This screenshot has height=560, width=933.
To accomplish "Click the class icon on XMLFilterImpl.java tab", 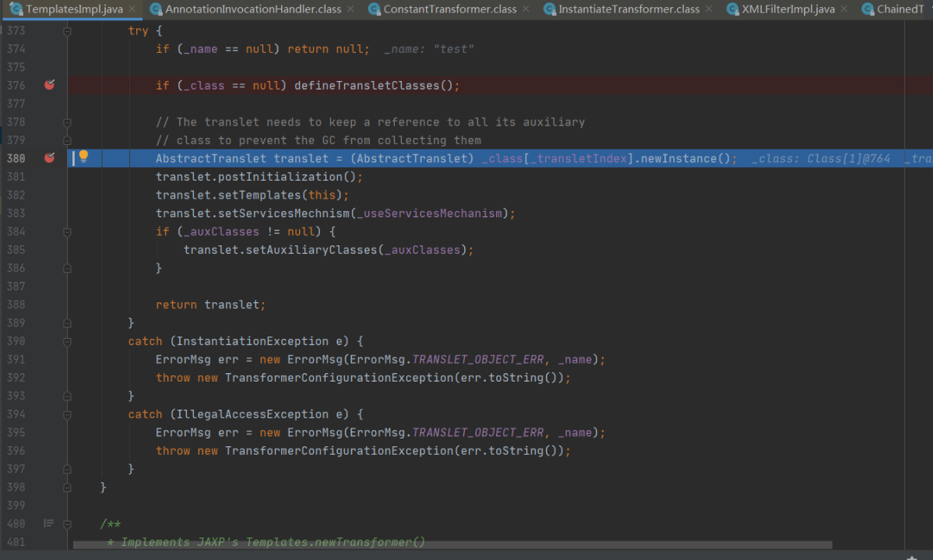I will 733,9.
